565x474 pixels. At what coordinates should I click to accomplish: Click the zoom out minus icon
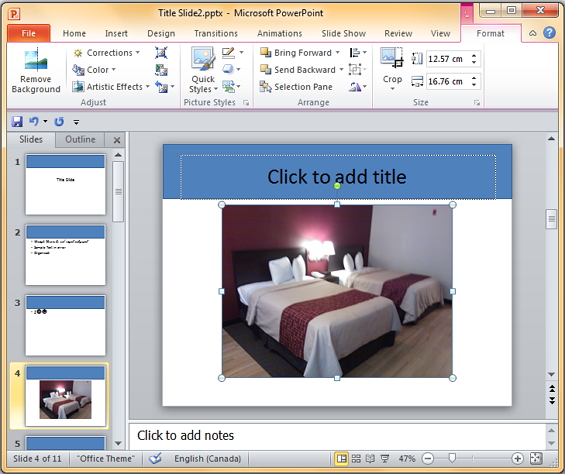(428, 459)
